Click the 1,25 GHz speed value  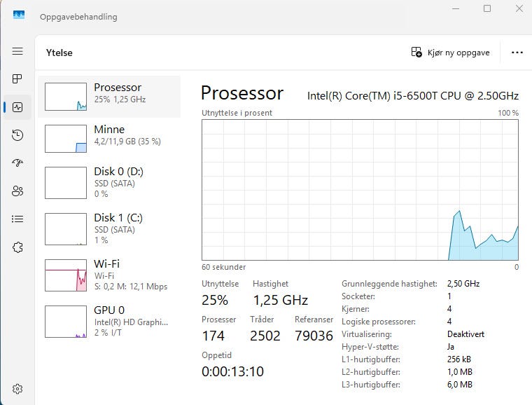coord(281,300)
